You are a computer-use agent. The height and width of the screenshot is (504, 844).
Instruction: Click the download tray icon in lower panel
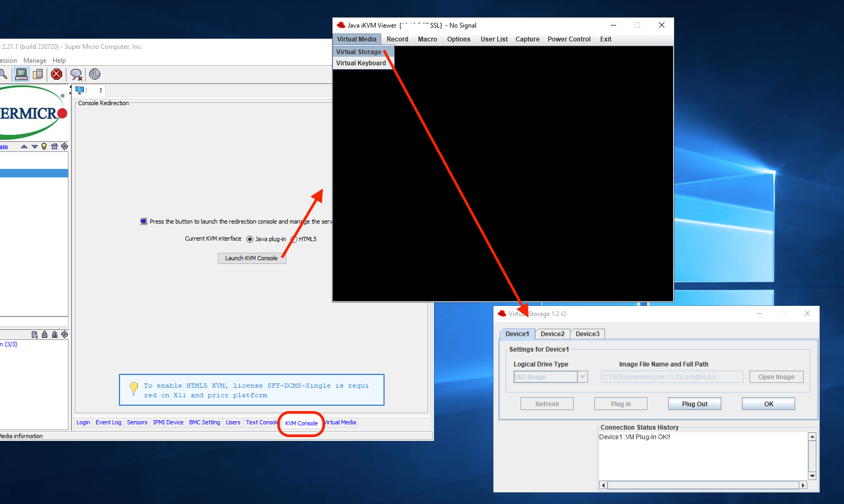pos(45,335)
